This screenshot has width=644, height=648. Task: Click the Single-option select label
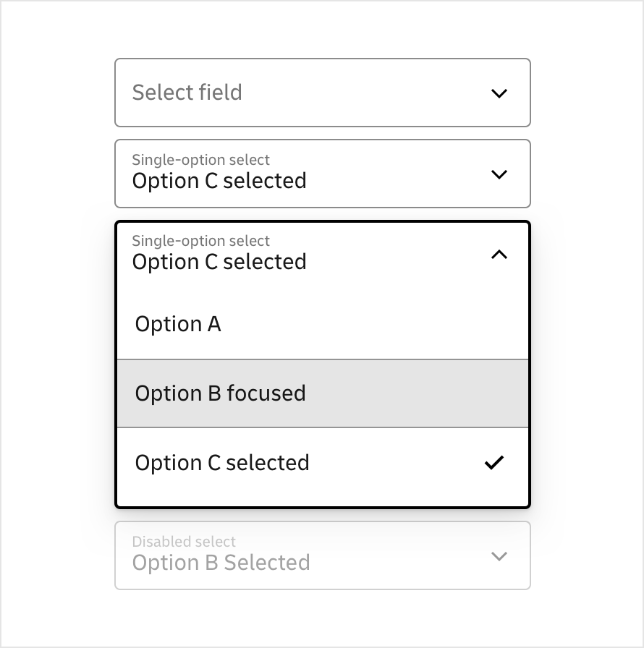pyautogui.click(x=200, y=160)
